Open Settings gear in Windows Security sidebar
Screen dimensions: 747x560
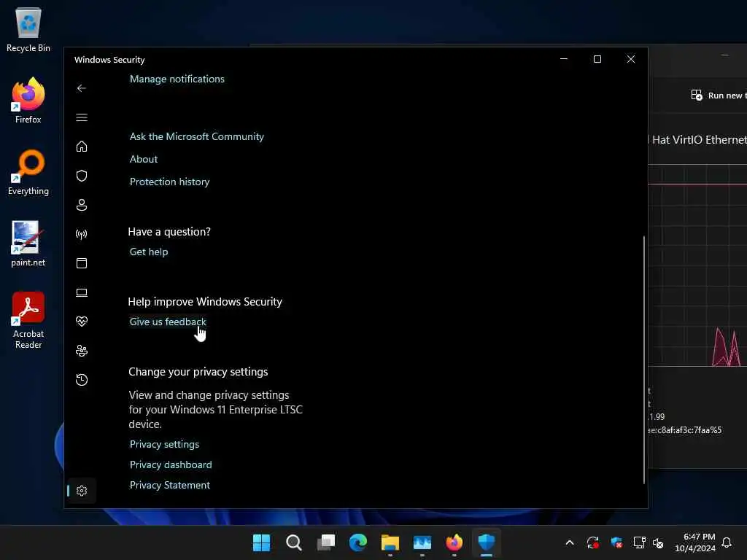click(82, 491)
